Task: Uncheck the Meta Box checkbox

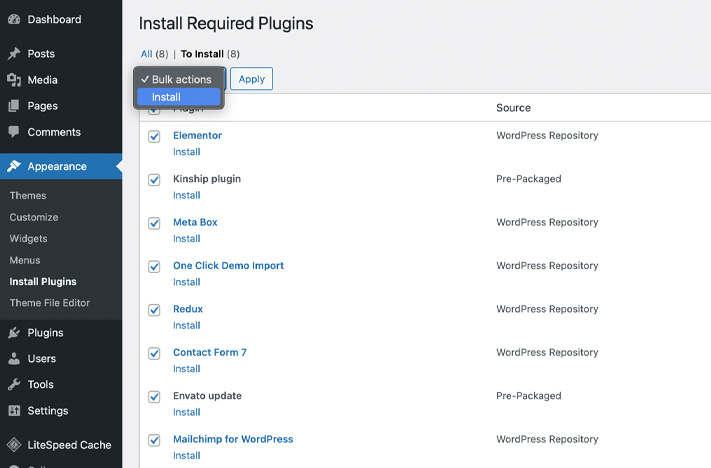Action: pyautogui.click(x=154, y=223)
